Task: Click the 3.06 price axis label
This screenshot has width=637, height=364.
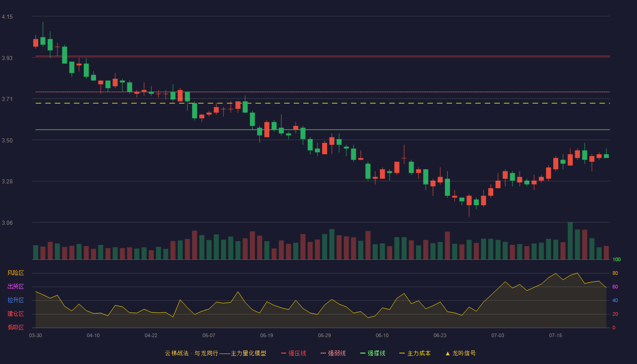Action: 7,223
